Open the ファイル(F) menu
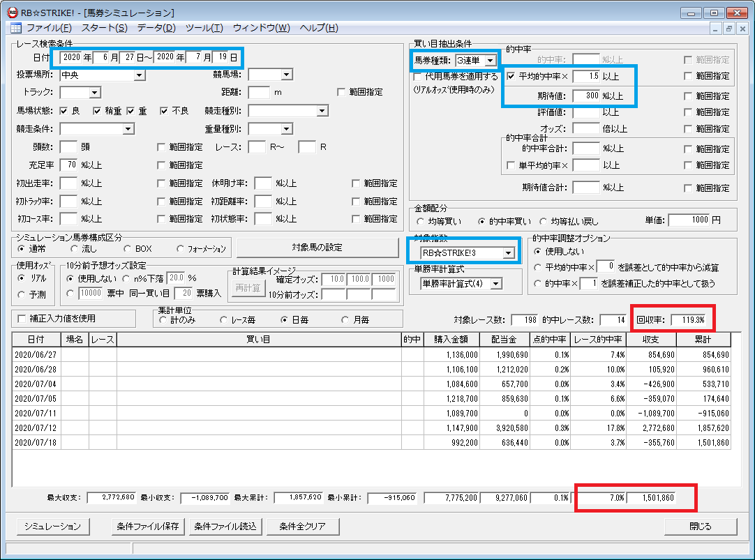The width and height of the screenshot is (755, 560). point(49,28)
